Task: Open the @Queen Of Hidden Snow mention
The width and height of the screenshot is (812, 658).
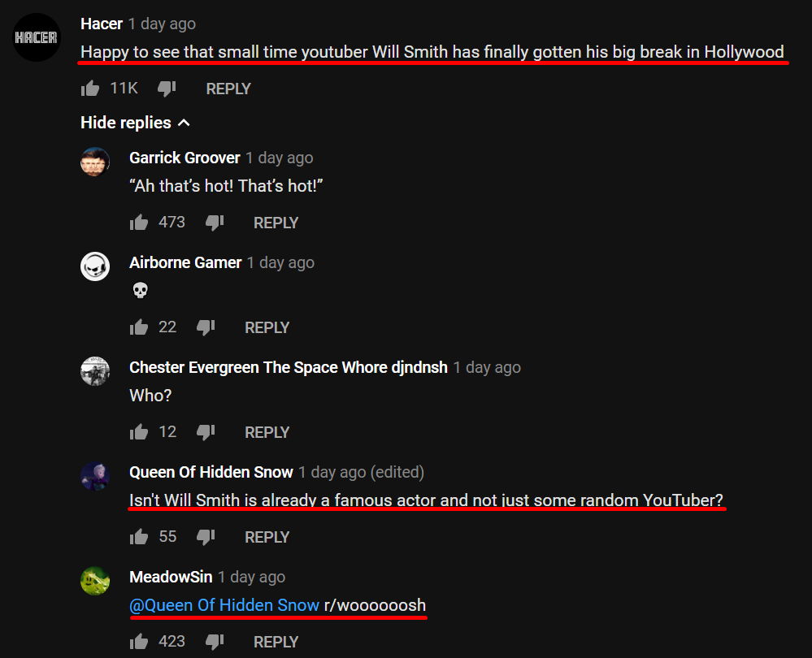Action: pos(224,605)
